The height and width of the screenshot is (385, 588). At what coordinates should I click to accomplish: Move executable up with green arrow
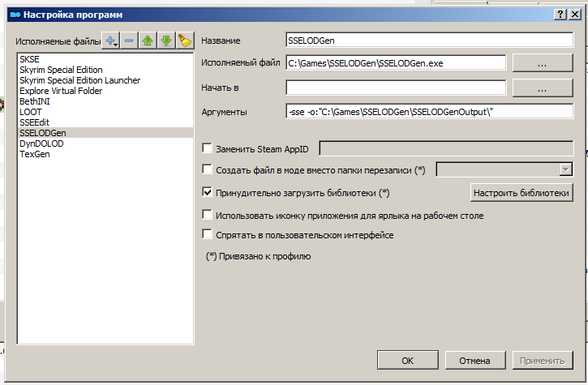tap(148, 41)
